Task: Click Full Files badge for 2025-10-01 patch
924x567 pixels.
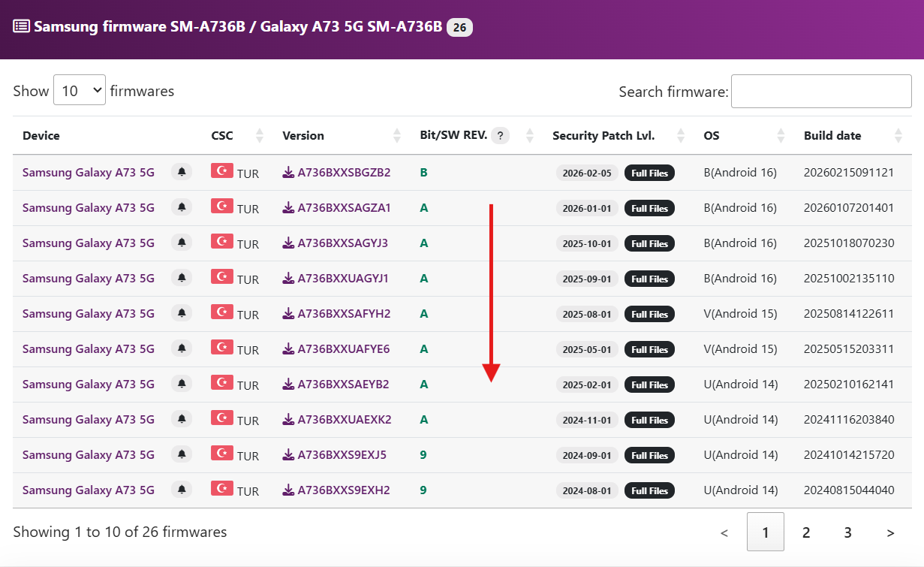Action: [x=649, y=243]
